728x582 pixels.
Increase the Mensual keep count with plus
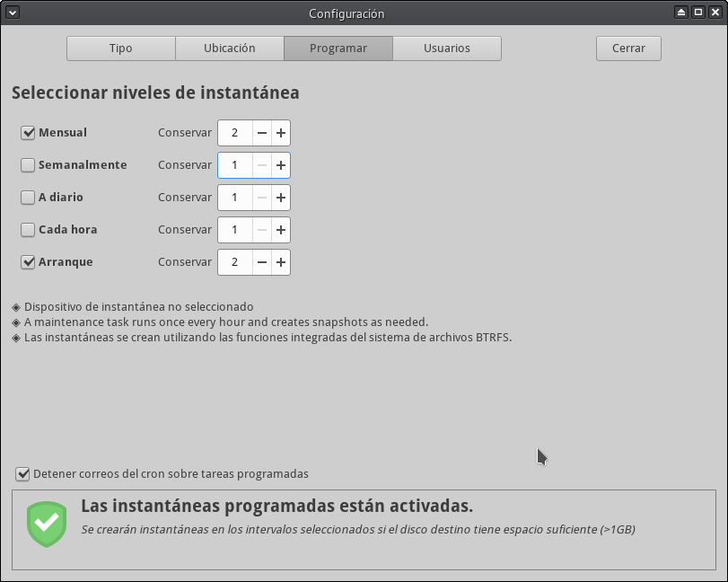pyautogui.click(x=281, y=133)
